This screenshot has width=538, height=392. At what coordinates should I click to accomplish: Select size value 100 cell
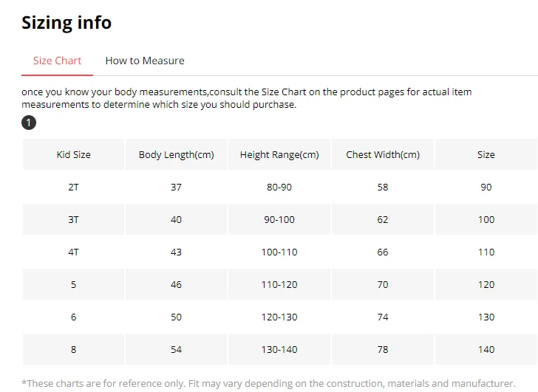486,219
